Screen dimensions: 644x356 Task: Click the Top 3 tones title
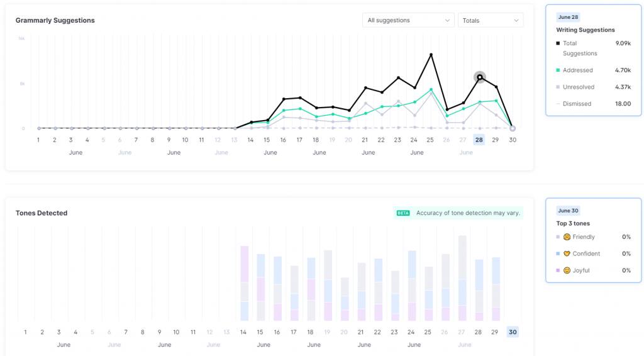pos(573,223)
